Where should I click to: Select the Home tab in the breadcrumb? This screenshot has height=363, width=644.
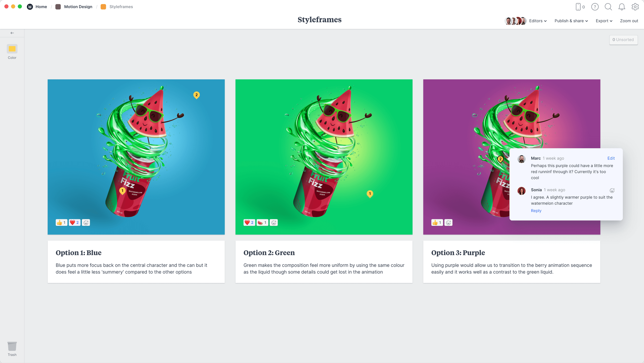pyautogui.click(x=41, y=7)
